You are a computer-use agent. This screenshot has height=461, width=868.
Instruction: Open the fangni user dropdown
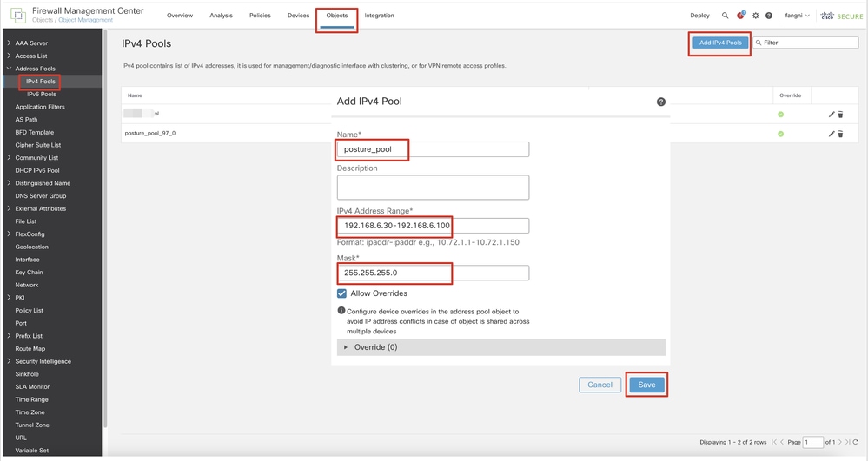[x=797, y=16]
